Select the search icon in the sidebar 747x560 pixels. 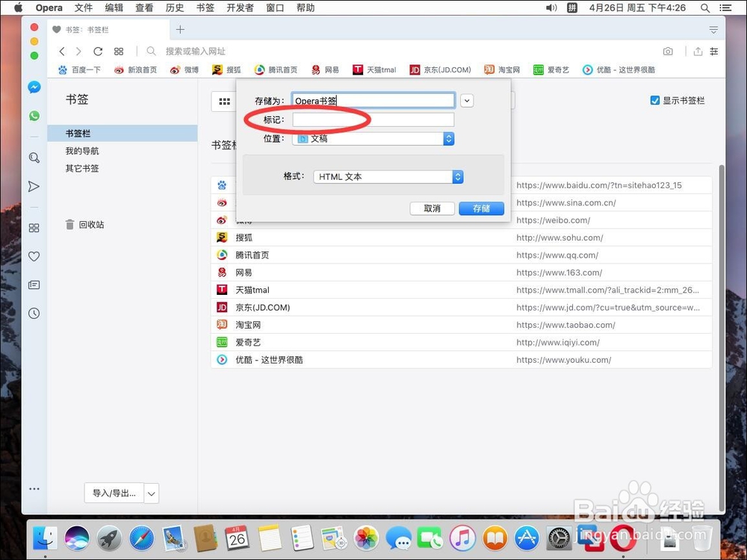[34, 158]
